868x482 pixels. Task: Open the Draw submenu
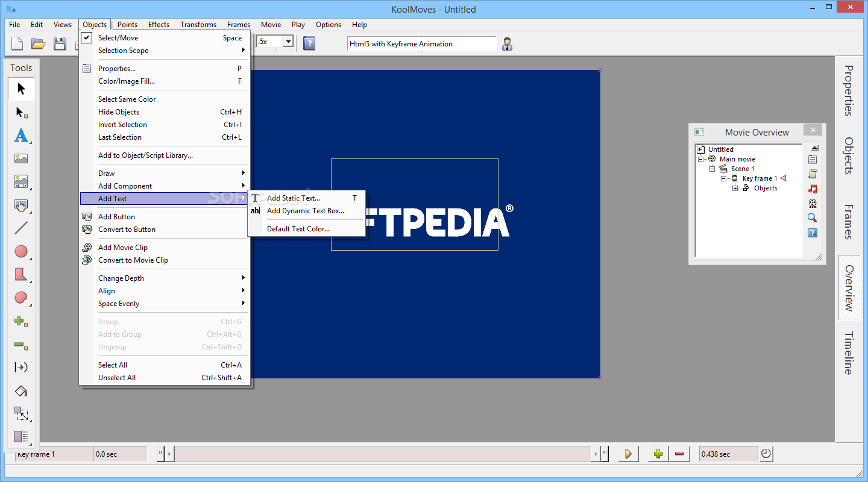tap(165, 174)
